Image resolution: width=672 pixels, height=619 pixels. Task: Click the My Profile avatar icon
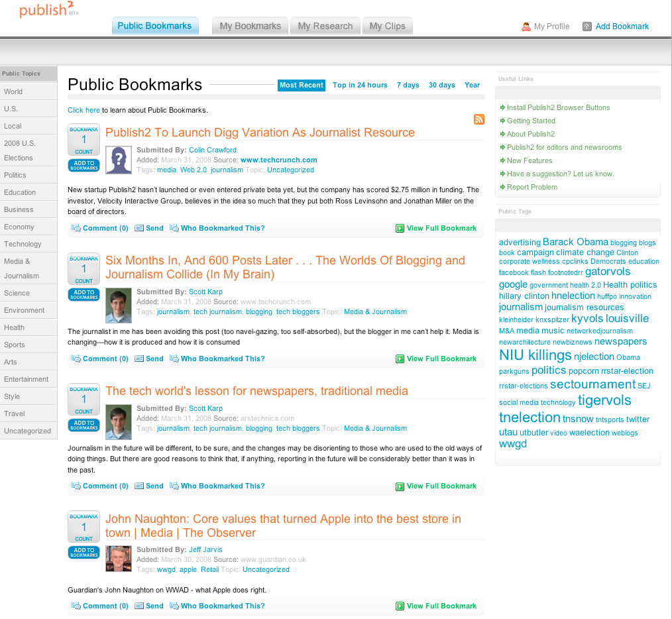[x=526, y=27]
